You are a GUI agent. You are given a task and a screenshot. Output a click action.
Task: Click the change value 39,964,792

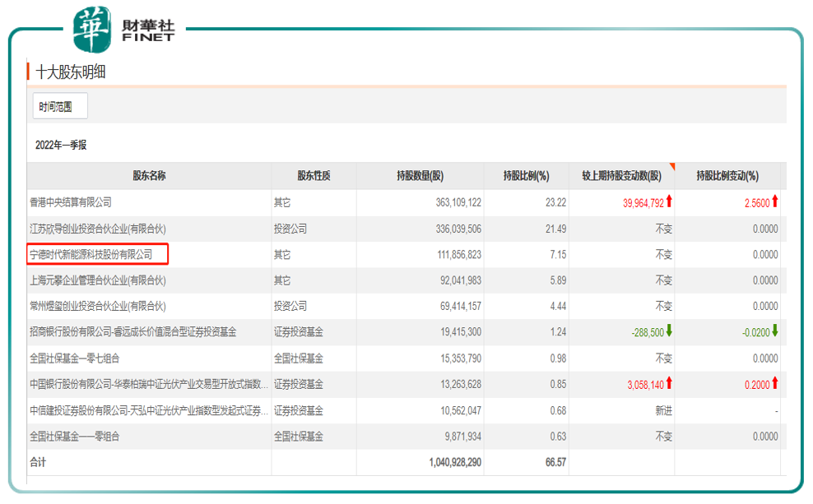(643, 203)
